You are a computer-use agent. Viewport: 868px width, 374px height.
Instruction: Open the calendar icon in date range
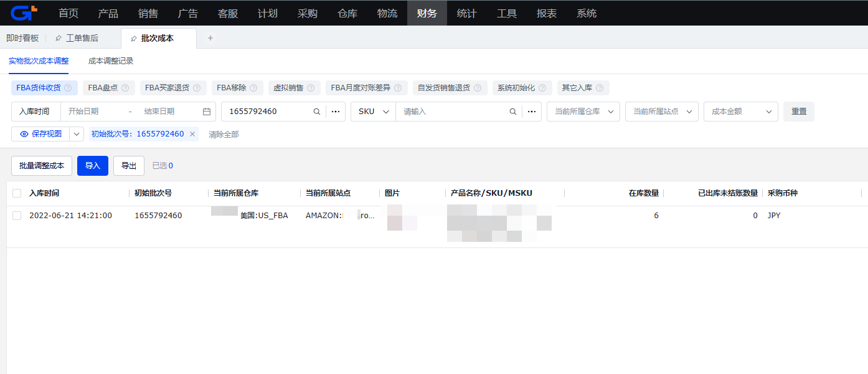pos(207,112)
